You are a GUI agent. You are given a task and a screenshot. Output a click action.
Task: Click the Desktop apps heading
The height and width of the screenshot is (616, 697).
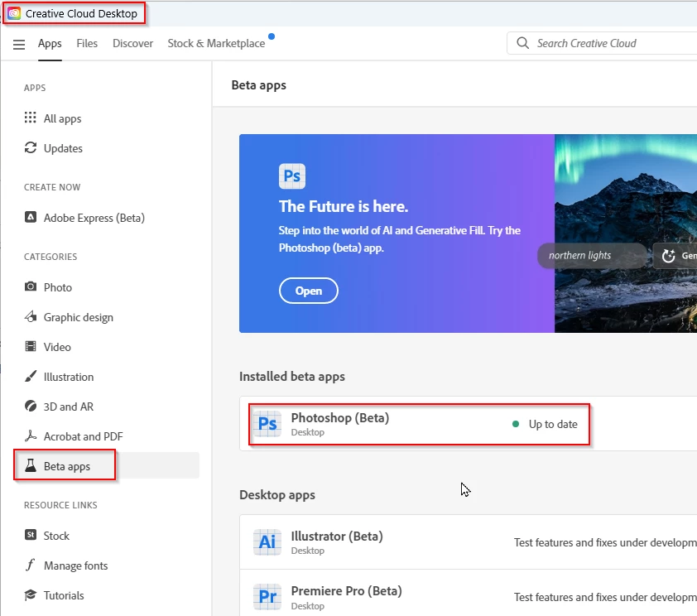click(277, 494)
